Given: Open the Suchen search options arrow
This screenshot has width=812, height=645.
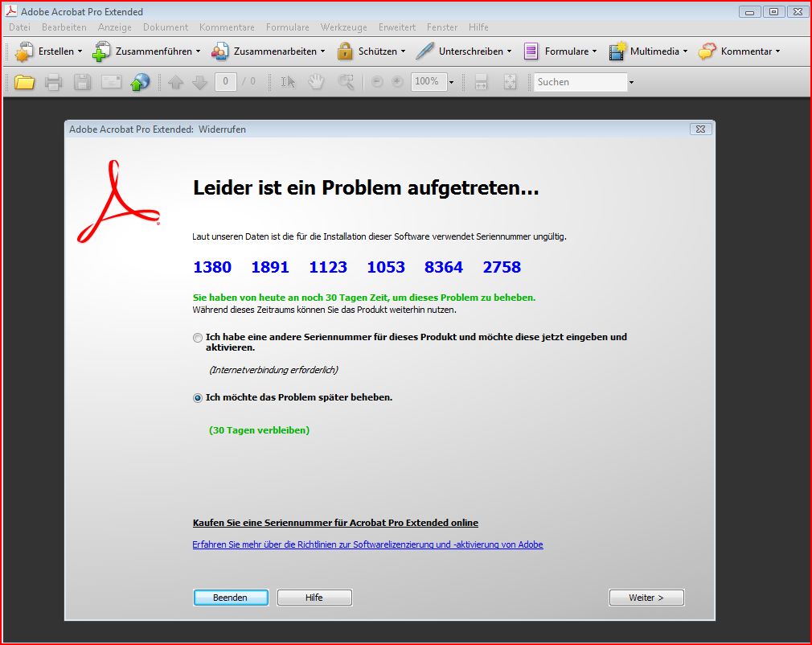Looking at the screenshot, I should tap(631, 82).
